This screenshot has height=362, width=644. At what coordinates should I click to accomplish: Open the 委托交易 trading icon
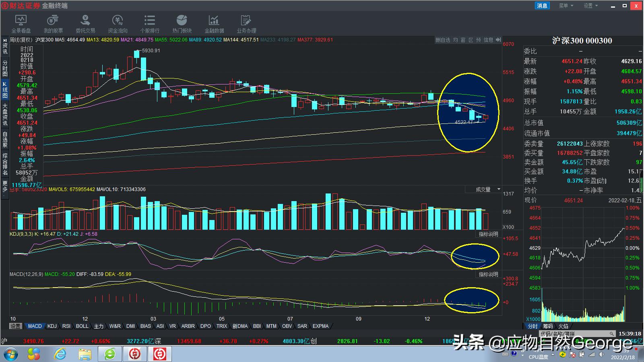pos(85,24)
